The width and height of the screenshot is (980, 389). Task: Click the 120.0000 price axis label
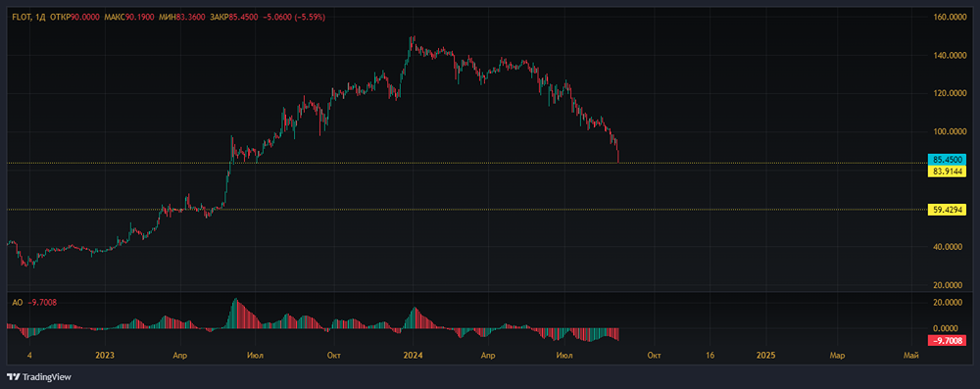click(x=950, y=92)
